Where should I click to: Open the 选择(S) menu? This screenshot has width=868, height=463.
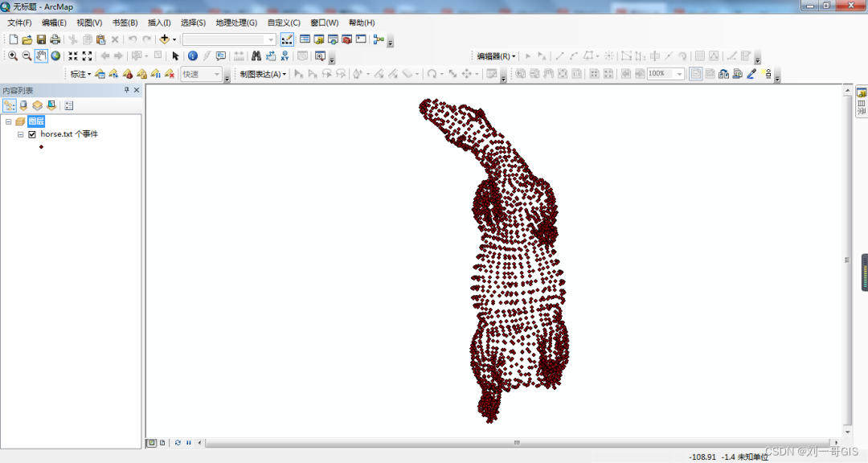193,23
